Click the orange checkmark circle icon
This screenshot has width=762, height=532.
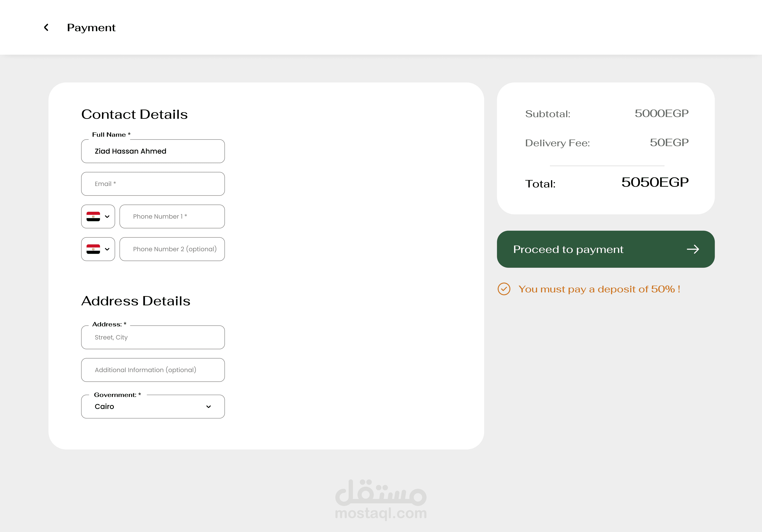504,289
